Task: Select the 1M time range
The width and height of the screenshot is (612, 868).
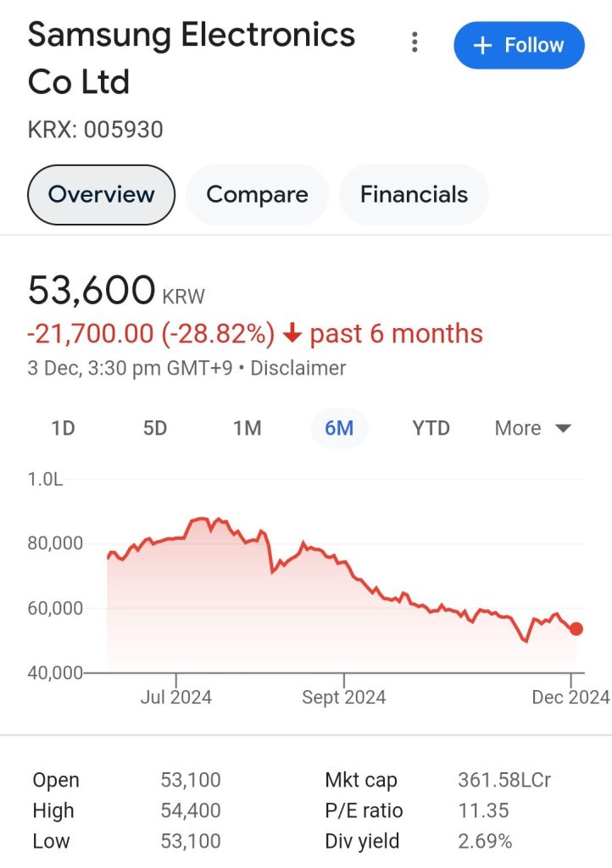Action: (247, 428)
